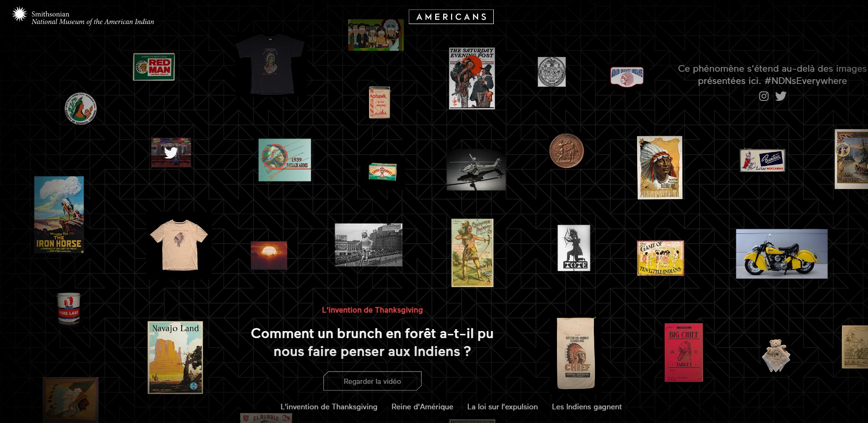Open the Instagram icon link
Viewport: 868px width, 423px height.
pyautogui.click(x=764, y=96)
